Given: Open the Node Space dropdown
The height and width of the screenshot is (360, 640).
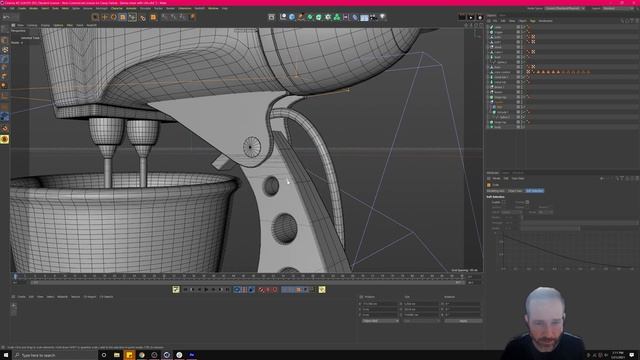Looking at the screenshot, I should tap(565, 8).
